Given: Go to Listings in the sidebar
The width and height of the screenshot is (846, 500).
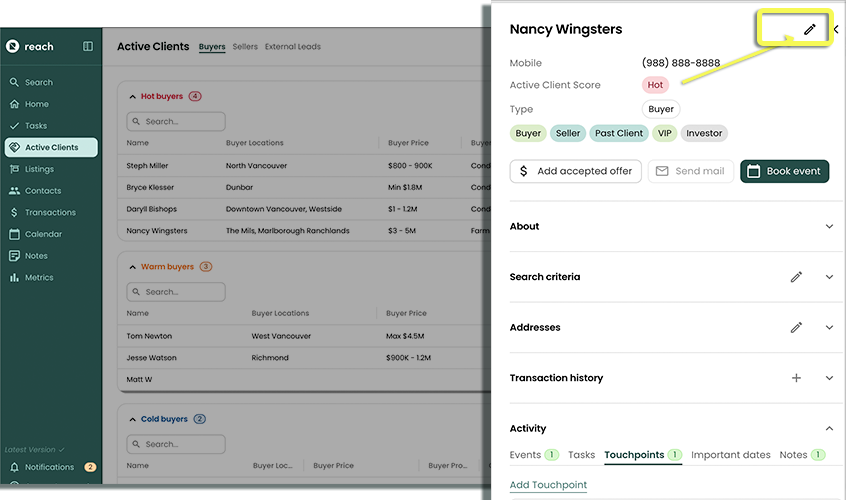Looking at the screenshot, I should click(x=39, y=169).
